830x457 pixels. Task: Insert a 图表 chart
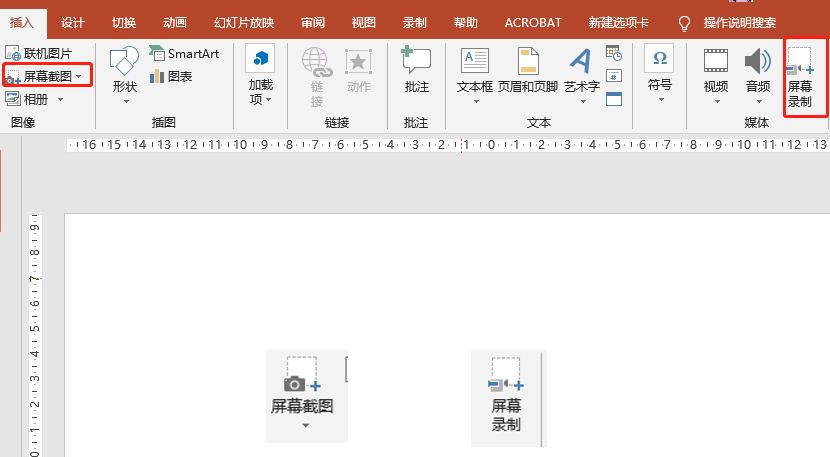click(x=170, y=77)
